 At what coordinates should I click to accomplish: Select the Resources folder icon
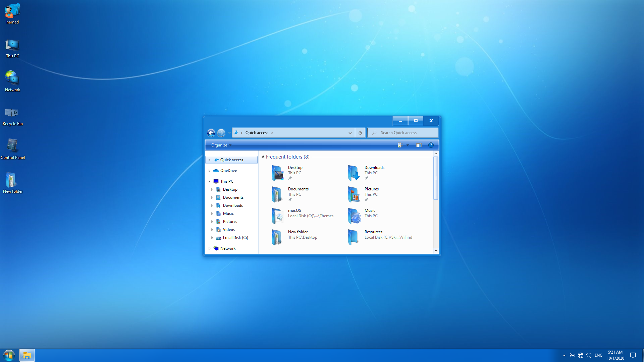(x=354, y=237)
